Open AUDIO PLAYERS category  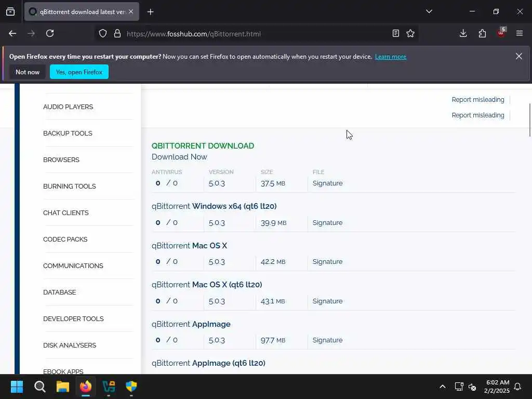click(x=68, y=107)
